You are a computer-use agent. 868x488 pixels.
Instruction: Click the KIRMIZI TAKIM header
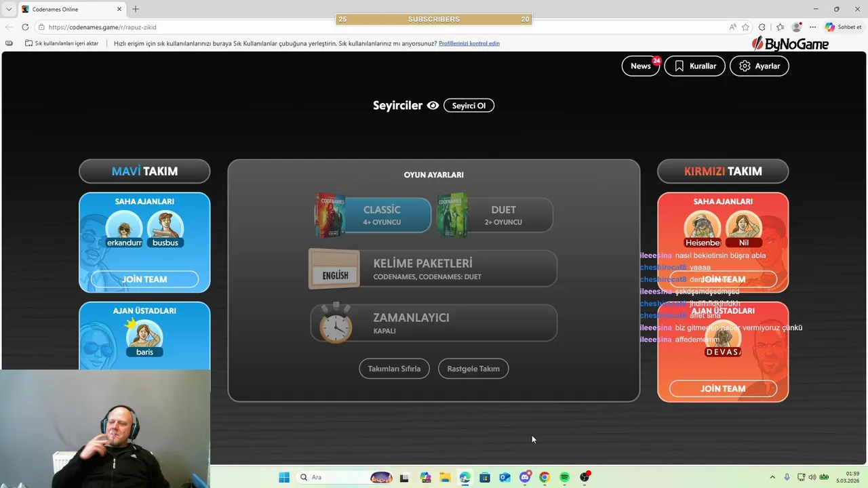tap(723, 171)
